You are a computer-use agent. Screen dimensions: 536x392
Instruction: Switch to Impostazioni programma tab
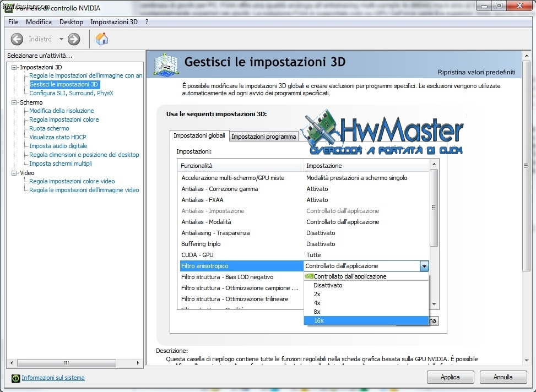pyautogui.click(x=263, y=137)
